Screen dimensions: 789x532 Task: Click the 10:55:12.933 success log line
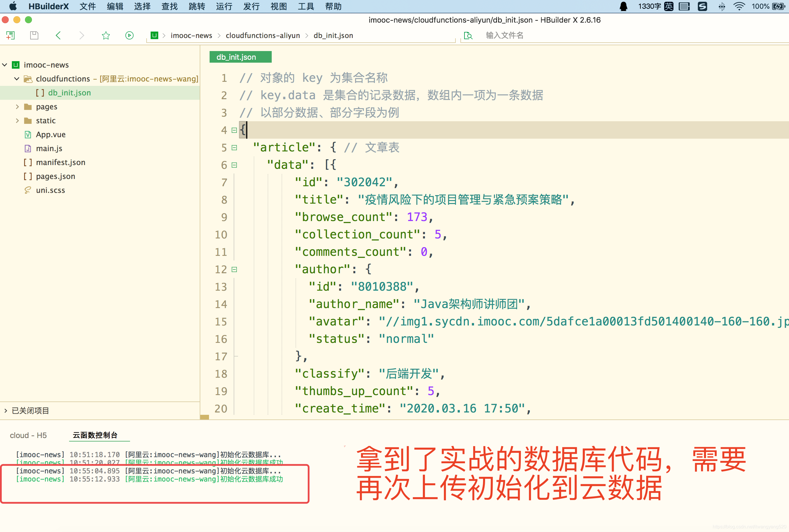pyautogui.click(x=149, y=479)
